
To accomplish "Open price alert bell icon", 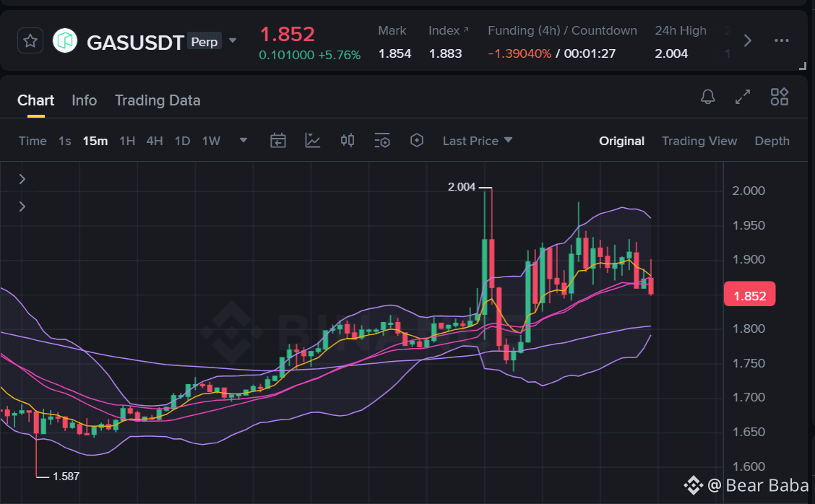I will [x=708, y=97].
